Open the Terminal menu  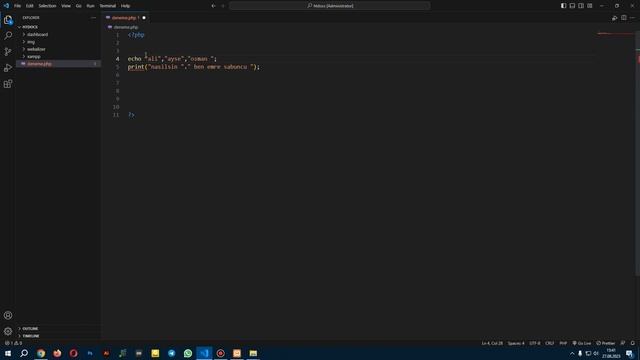[x=108, y=6]
